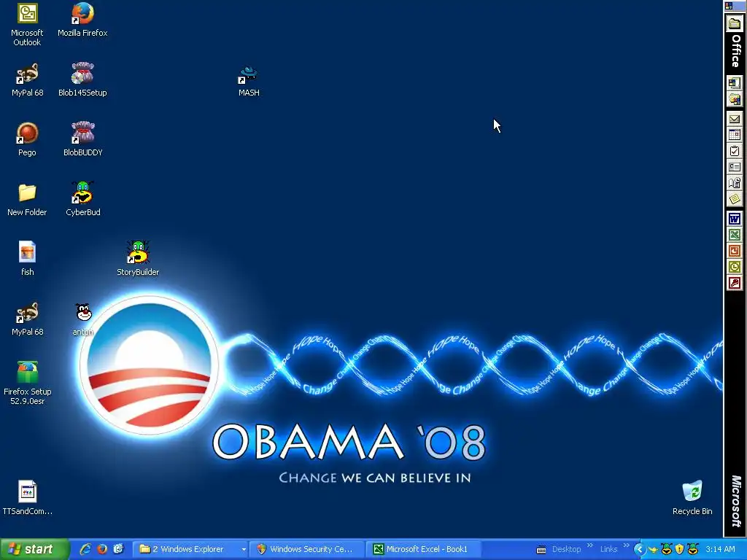The height and width of the screenshot is (560, 747).
Task: Launch Microsoft Word from Office bar
Action: (x=734, y=219)
